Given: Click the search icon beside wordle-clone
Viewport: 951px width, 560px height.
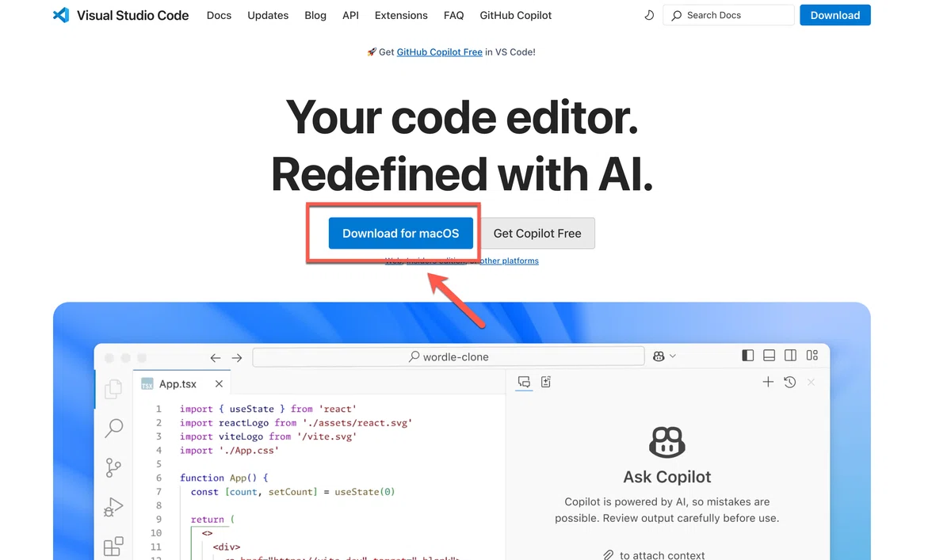Looking at the screenshot, I should [x=414, y=356].
